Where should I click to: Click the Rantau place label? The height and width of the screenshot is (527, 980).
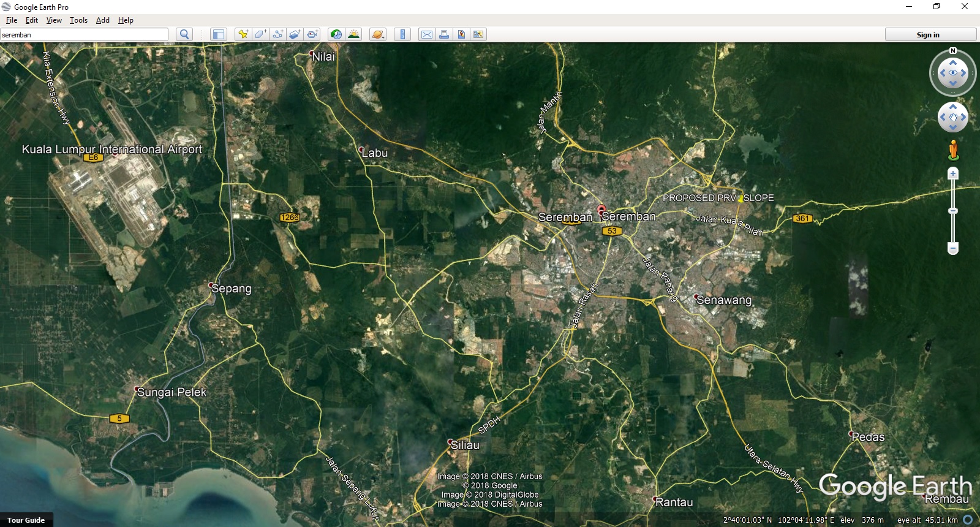(x=674, y=502)
